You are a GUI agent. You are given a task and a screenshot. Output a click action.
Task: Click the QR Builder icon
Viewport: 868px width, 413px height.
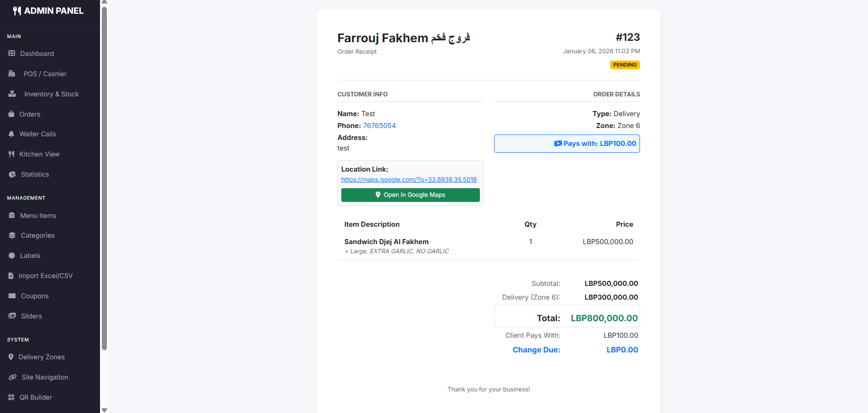coord(11,397)
